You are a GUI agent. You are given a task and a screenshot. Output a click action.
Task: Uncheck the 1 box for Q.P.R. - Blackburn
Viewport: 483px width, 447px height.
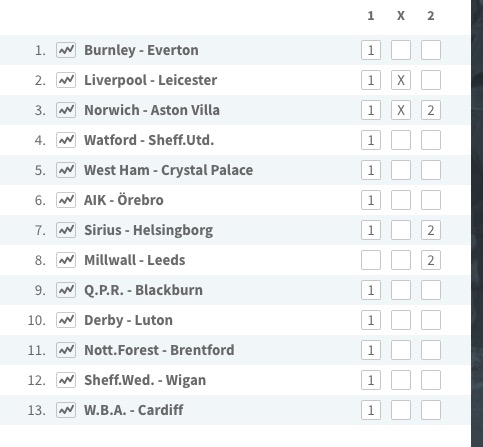click(371, 290)
